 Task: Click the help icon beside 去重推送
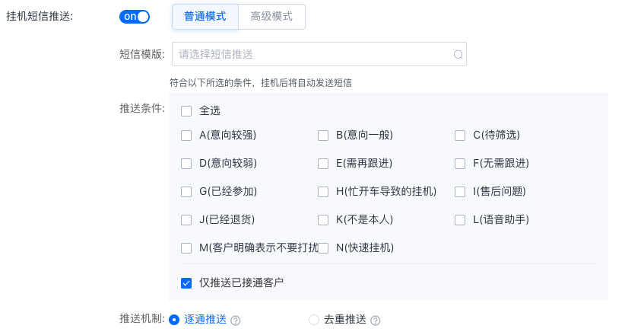pos(375,321)
